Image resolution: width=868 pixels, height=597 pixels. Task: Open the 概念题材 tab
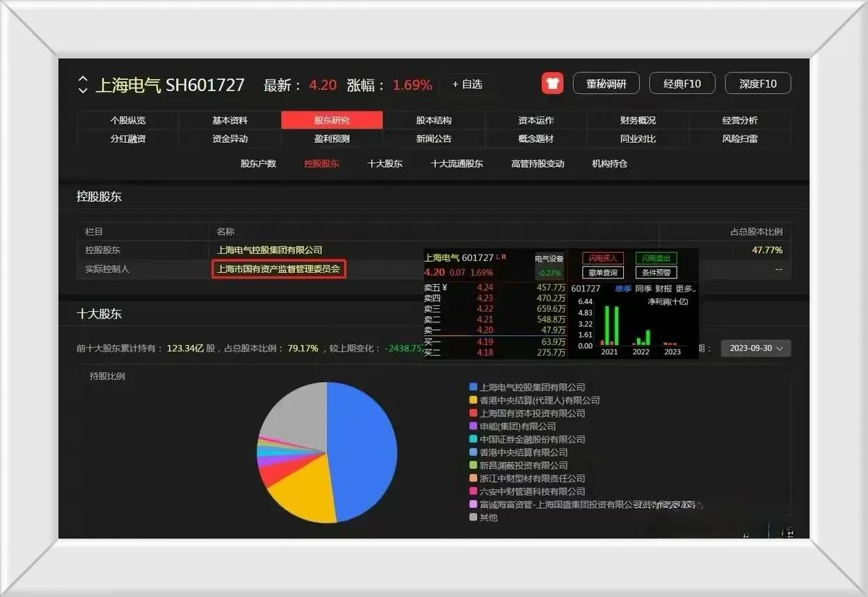point(536,138)
